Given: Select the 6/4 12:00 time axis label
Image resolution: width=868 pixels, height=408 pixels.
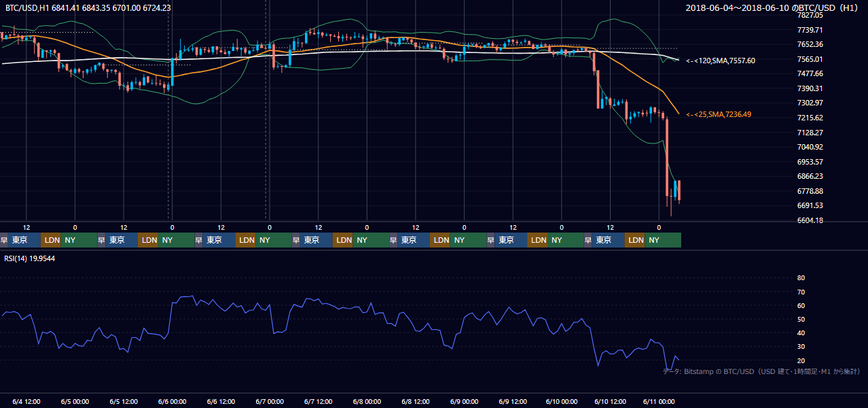Looking at the screenshot, I should coord(26,401).
